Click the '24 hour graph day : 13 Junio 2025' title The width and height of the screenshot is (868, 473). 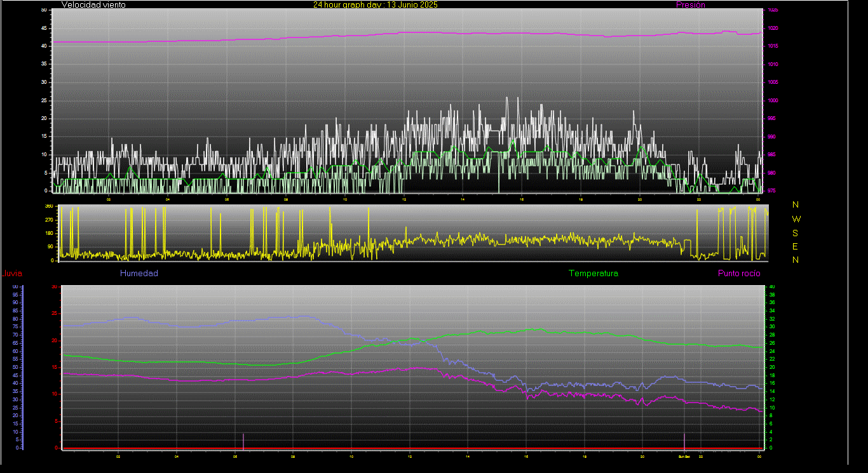pos(375,4)
